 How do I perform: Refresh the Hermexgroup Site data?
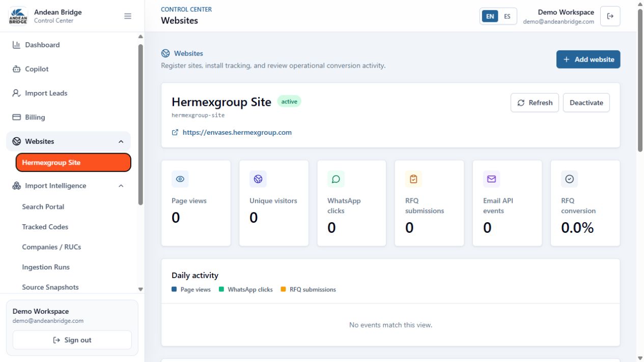535,103
